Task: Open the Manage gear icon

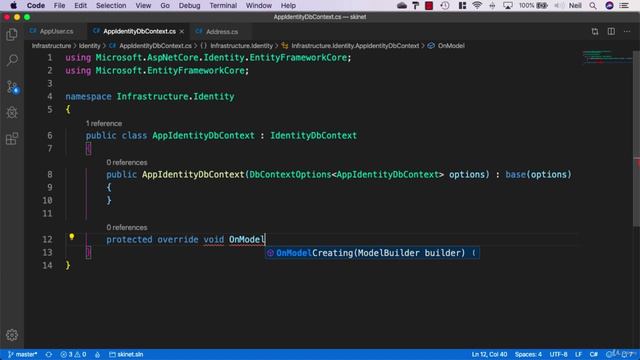Action: tap(12, 335)
